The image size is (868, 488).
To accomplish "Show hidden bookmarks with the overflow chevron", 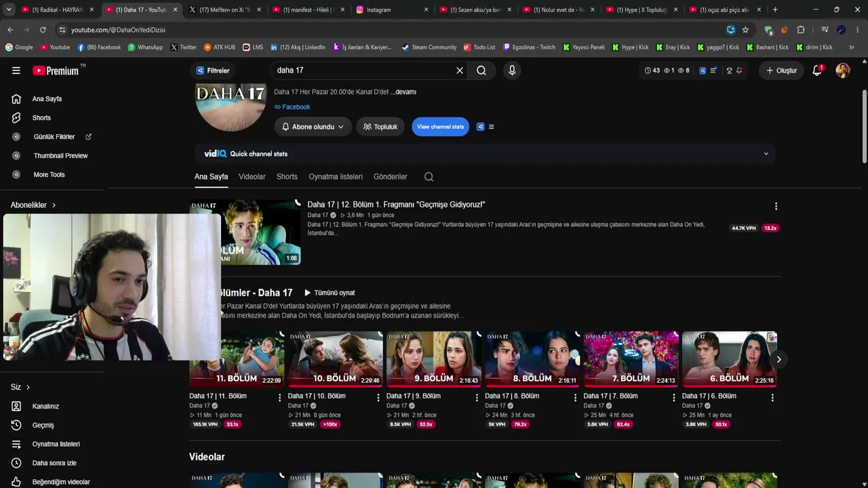I will click(851, 47).
